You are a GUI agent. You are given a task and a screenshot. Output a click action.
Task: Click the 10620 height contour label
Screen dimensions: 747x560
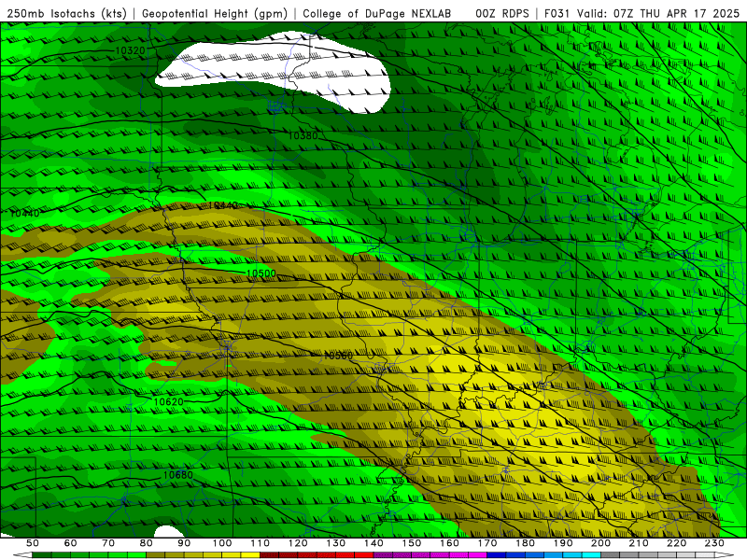click(x=169, y=402)
